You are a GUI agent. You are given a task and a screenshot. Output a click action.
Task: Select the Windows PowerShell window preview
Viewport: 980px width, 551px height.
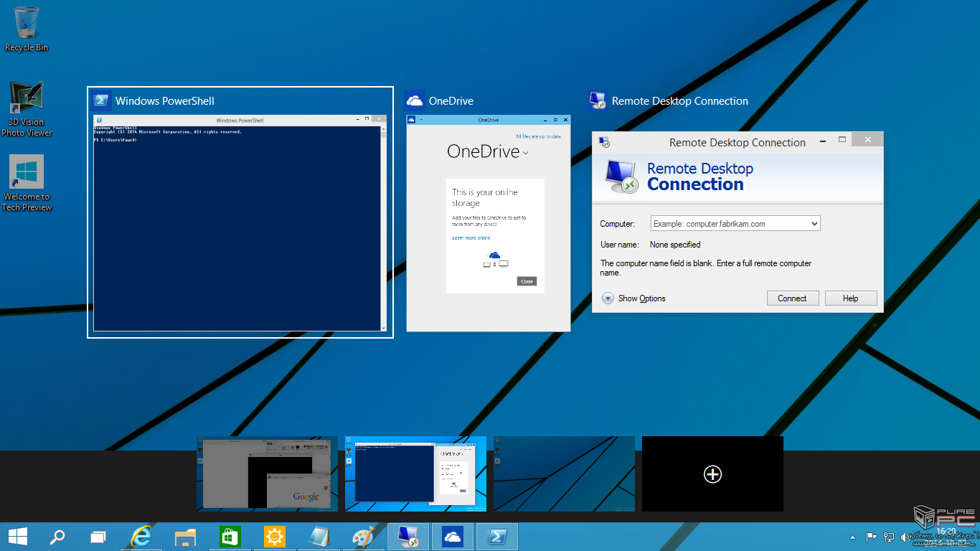point(240,222)
